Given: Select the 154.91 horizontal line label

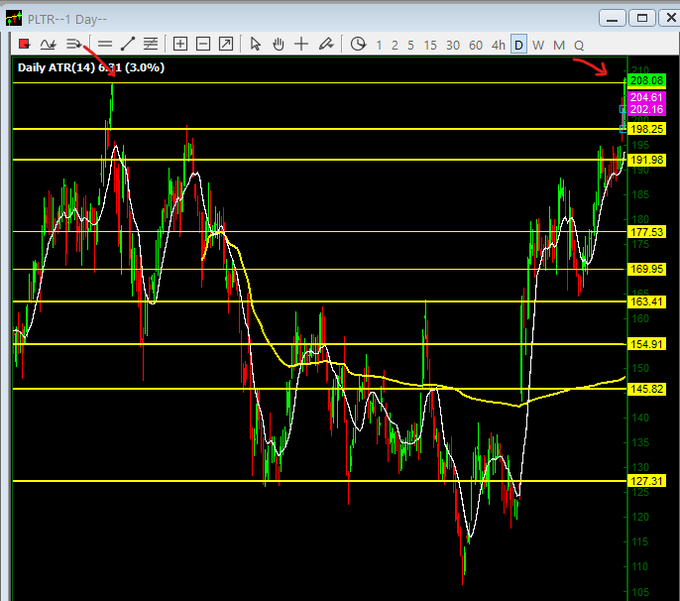Looking at the screenshot, I should [647, 344].
